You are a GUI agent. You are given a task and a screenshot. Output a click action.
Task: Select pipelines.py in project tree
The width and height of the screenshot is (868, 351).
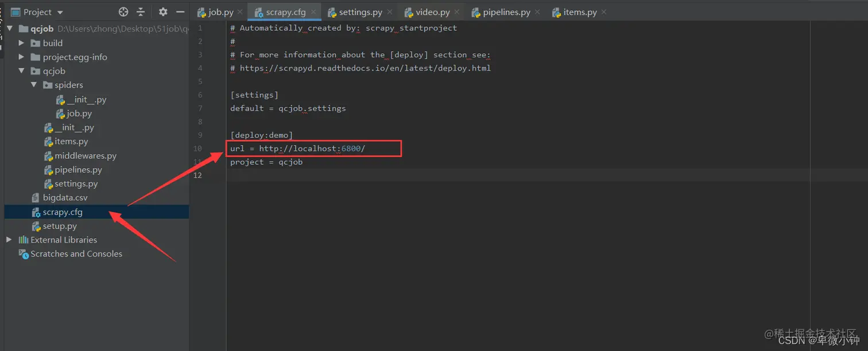click(x=78, y=170)
